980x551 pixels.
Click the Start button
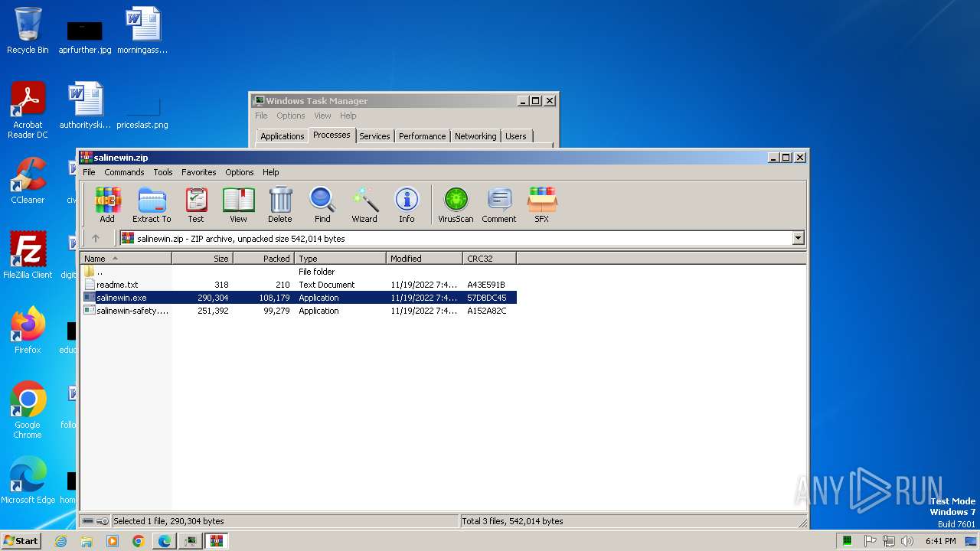click(x=21, y=541)
